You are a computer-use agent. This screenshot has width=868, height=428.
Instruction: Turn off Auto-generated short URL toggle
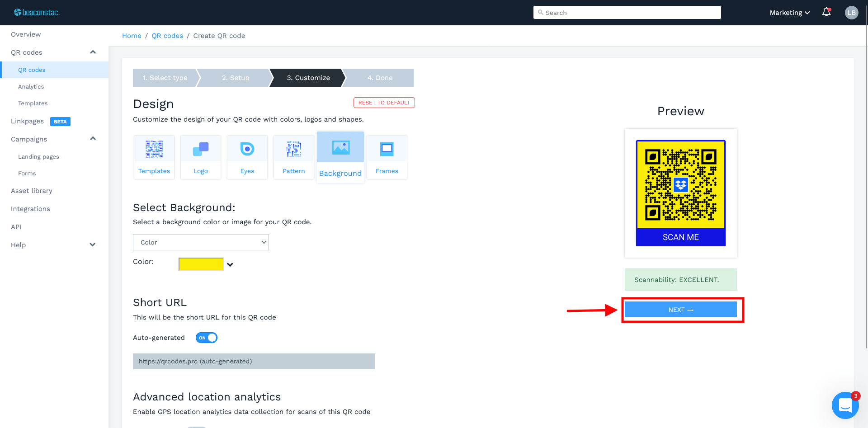(207, 338)
